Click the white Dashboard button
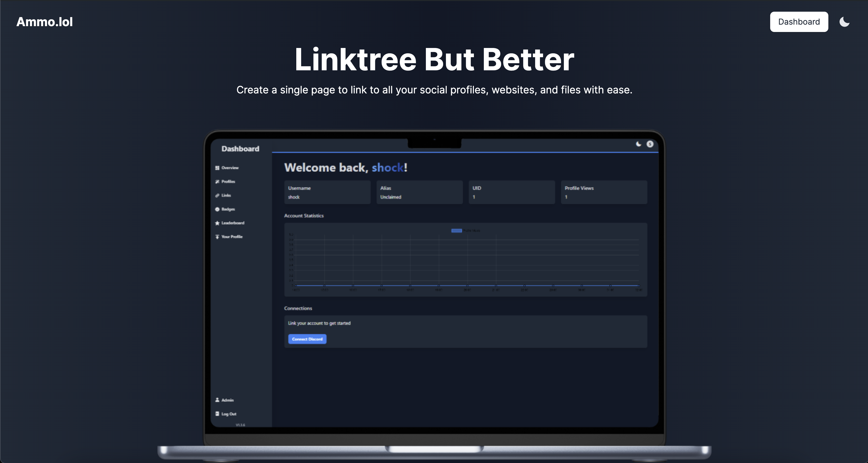Viewport: 868px width, 463px height. pyautogui.click(x=799, y=22)
